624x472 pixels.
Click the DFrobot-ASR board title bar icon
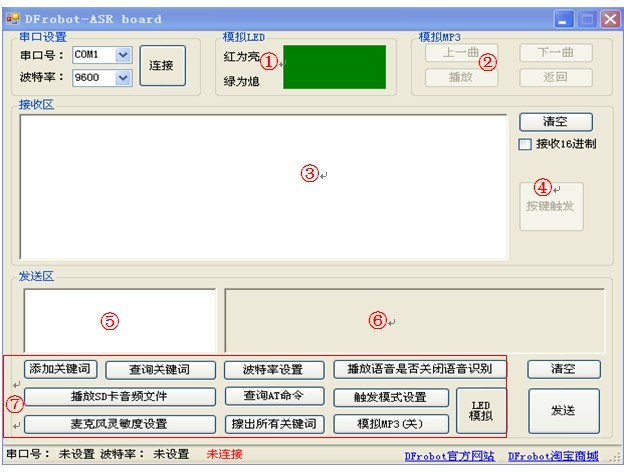point(13,19)
